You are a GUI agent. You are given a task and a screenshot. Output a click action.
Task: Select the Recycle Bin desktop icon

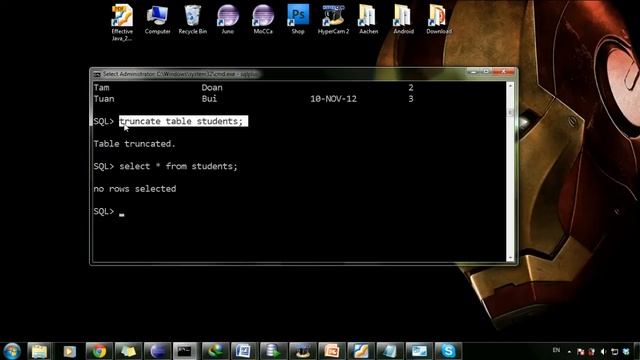[x=192, y=20]
